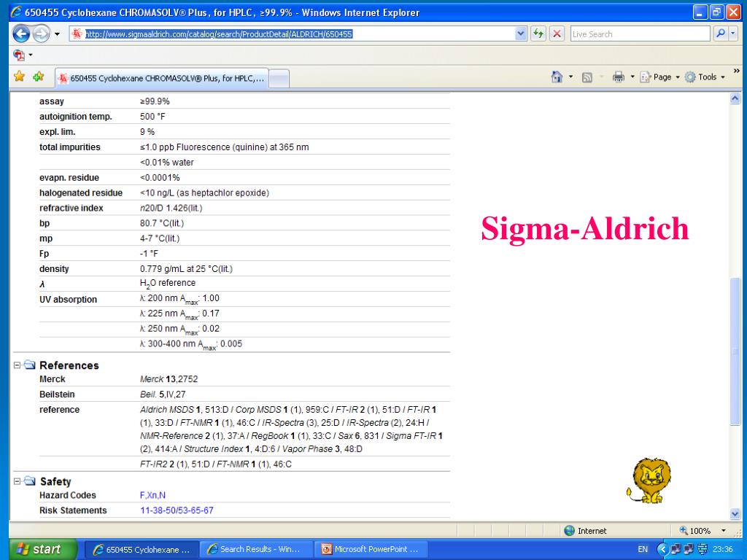Collapse the Safety section
Viewport: 747px width, 560px height.
pyautogui.click(x=18, y=481)
